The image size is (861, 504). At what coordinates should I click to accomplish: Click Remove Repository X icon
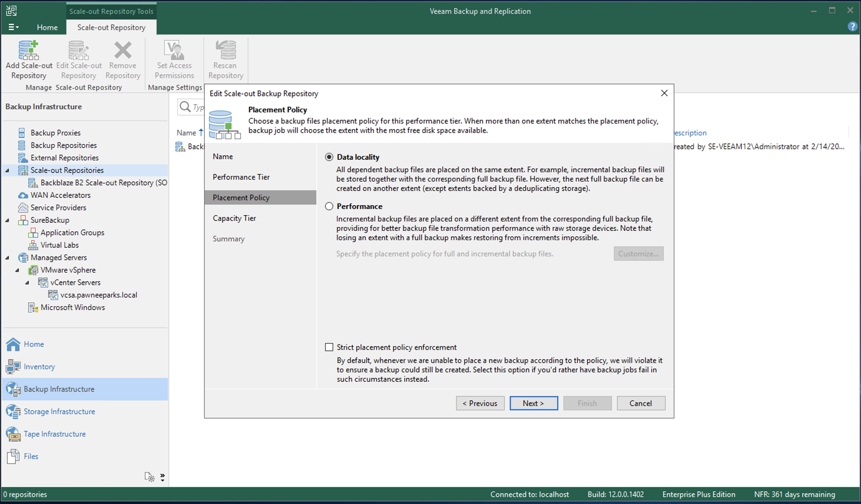click(x=123, y=50)
